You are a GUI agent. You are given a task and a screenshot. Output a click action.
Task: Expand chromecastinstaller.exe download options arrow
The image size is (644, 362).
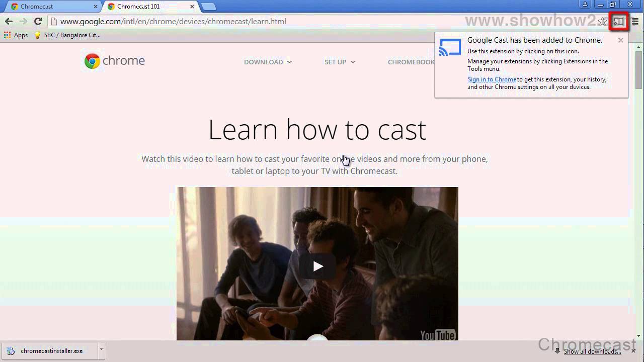click(101, 350)
